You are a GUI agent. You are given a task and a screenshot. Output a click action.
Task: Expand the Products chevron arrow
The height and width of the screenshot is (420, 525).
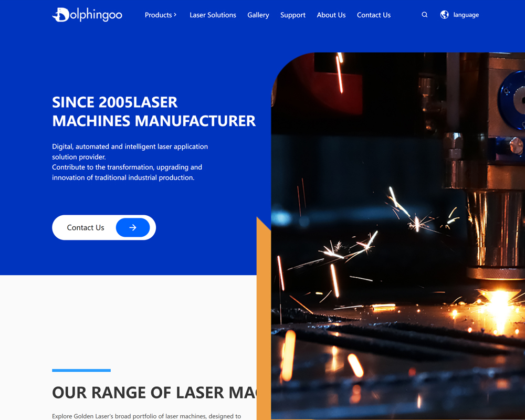(x=175, y=15)
